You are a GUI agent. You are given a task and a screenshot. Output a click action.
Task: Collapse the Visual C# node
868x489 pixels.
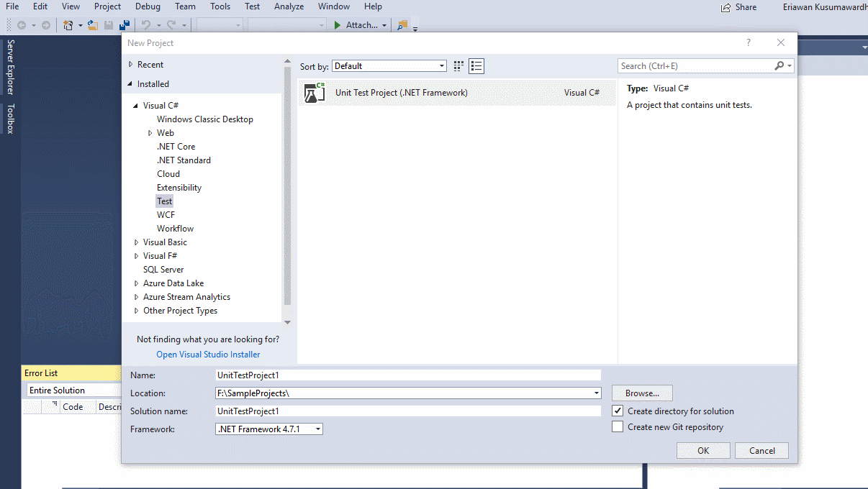pos(136,105)
